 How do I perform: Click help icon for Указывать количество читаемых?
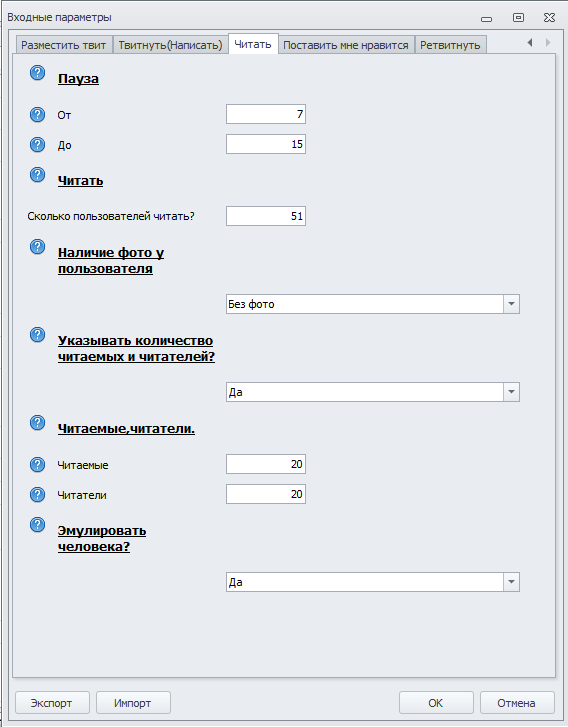point(38,335)
